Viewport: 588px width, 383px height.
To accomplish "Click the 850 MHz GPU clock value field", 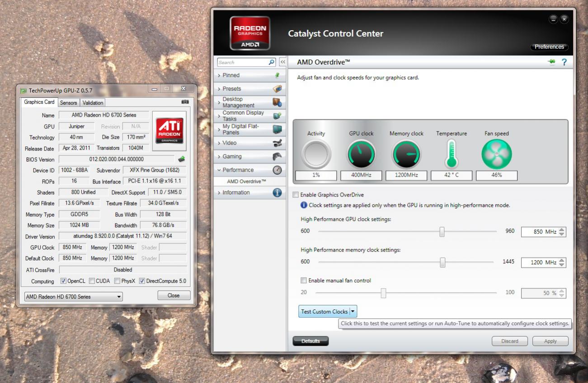I will click(x=540, y=232).
